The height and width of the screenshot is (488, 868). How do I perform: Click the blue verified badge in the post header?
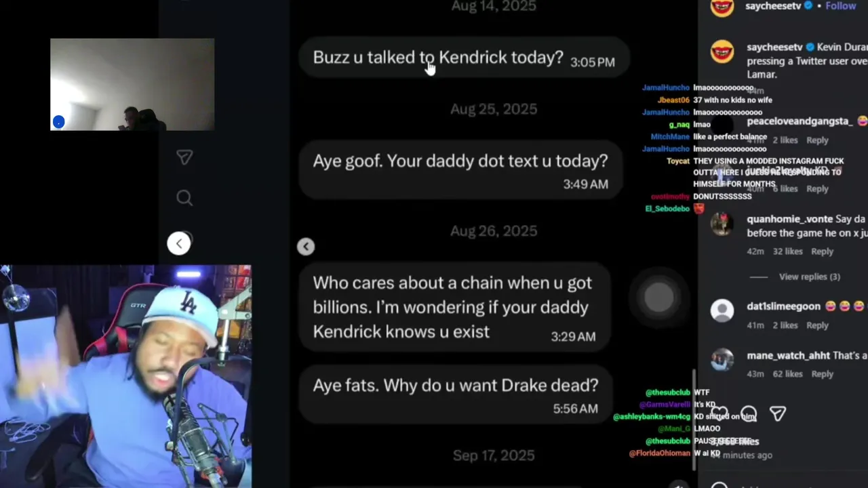(808, 5)
